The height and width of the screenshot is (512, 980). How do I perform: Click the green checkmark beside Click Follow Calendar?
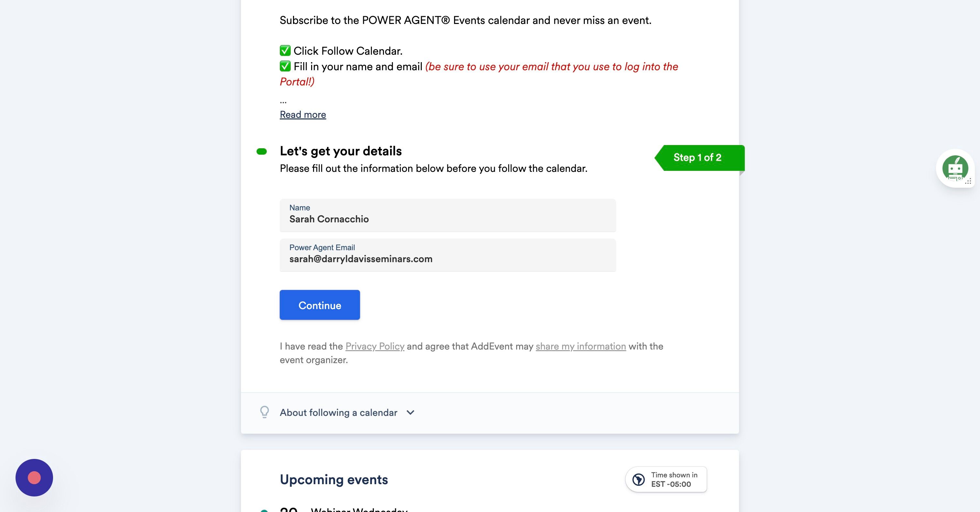point(285,50)
